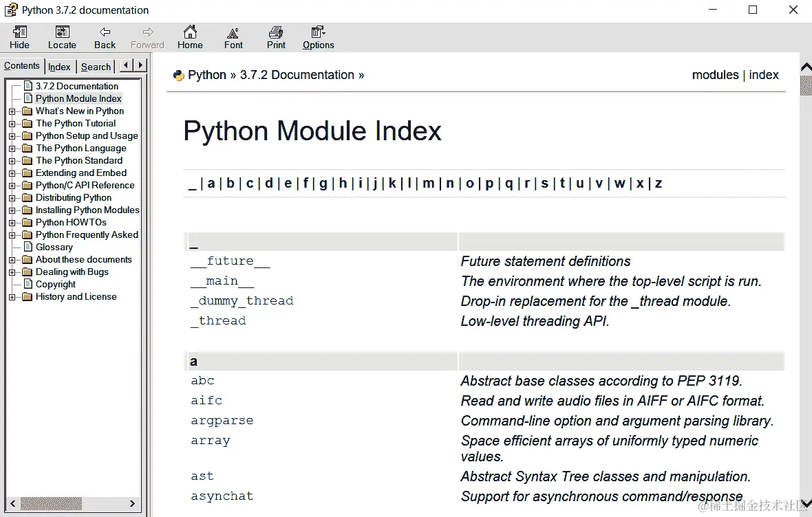The image size is (812, 517).
Task: Open the argparse module link
Action: tap(222, 420)
